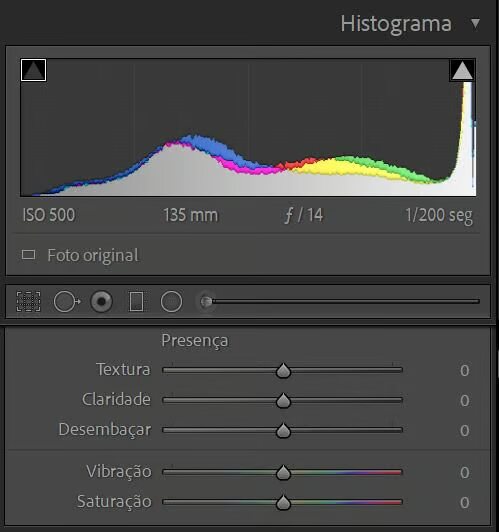Click the Vibração slider label

(x=119, y=472)
